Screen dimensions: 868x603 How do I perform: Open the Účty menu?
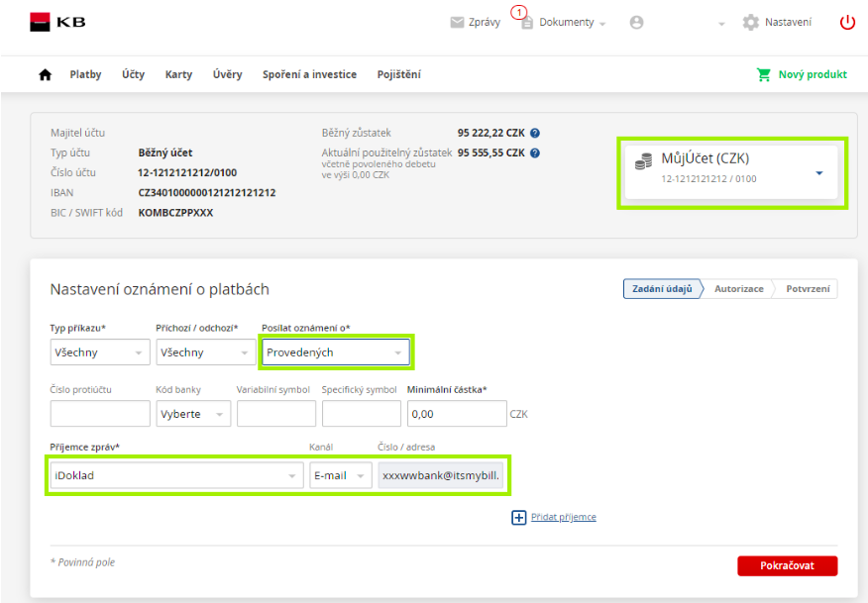[x=134, y=74]
